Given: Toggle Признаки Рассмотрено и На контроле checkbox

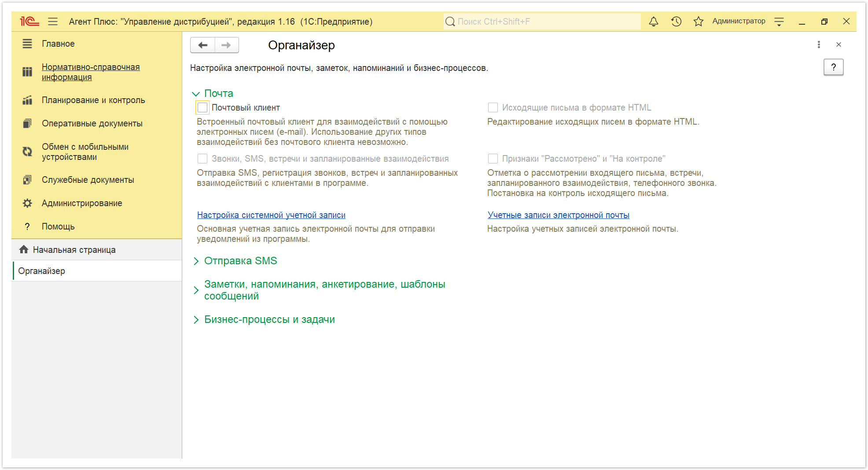Looking at the screenshot, I should point(493,159).
